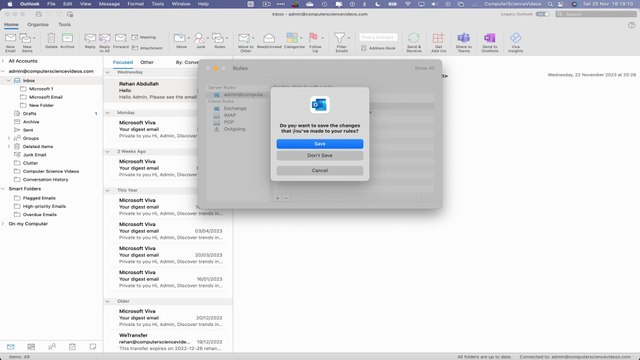Click the Apple menu icon
The image size is (640, 360).
point(10,4)
